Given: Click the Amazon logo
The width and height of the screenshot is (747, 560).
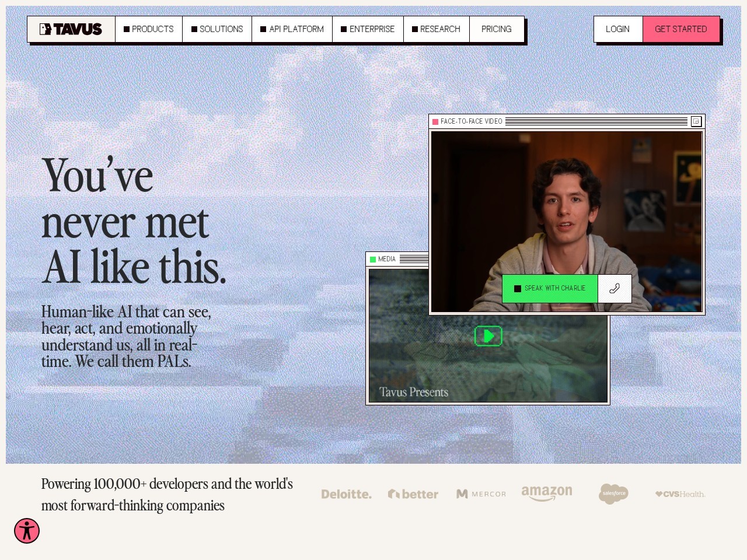Looking at the screenshot, I should 547,494.
